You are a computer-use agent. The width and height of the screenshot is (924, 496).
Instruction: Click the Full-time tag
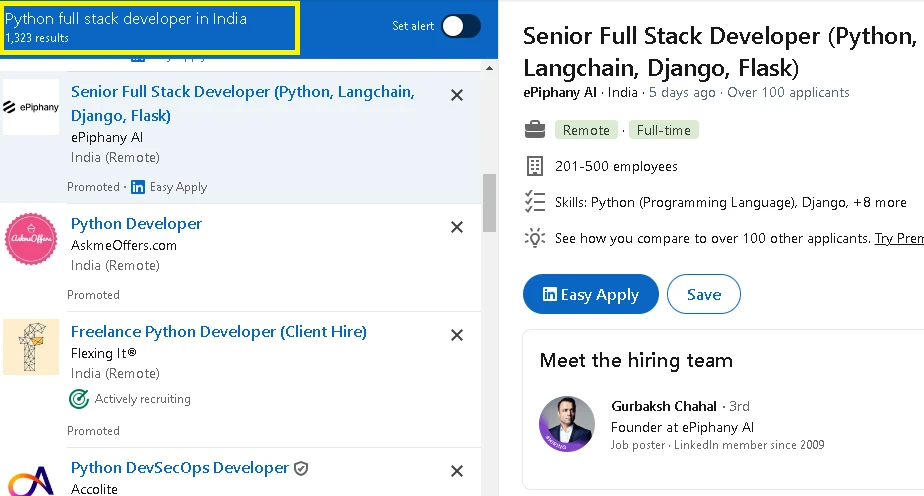click(664, 130)
